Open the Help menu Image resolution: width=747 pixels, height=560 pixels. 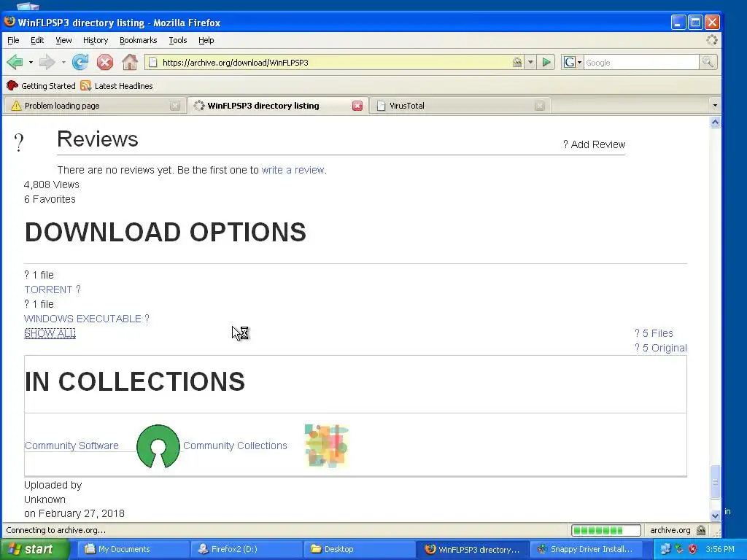[x=206, y=41]
